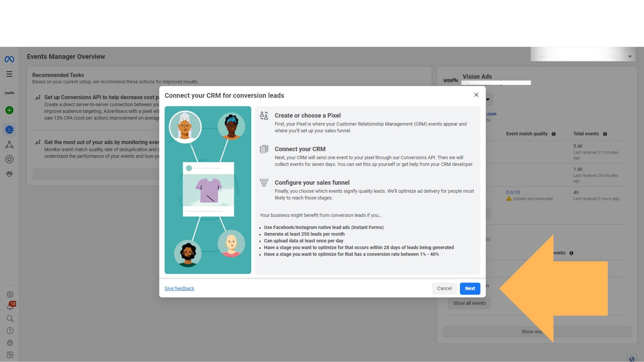The image size is (644, 362).
Task: Click Update recommended warning icon
Action: click(x=508, y=198)
